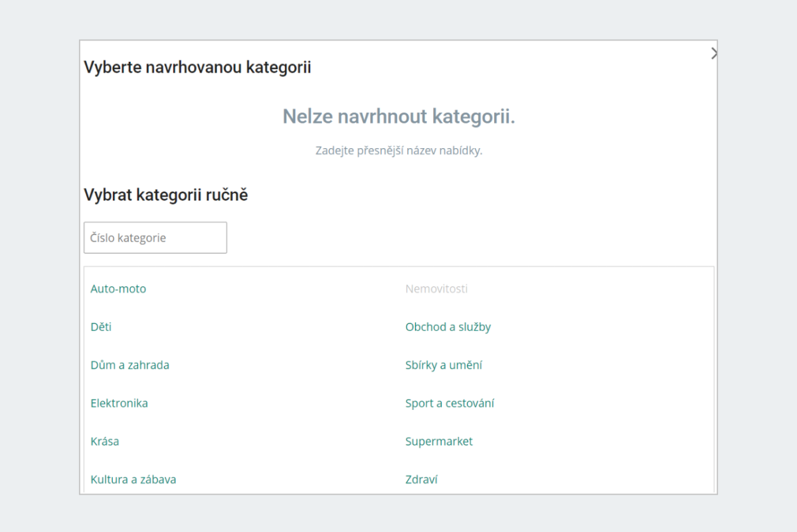Viewport: 797px width, 532px height.
Task: Click the Nelze navrhnout kategorii message
Action: point(398,117)
